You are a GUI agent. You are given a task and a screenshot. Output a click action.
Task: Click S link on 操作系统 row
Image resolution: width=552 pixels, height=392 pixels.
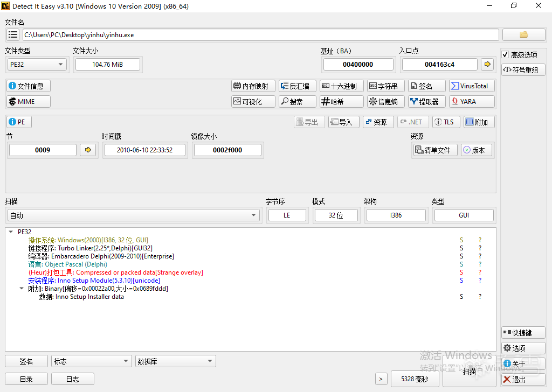tap(461, 240)
